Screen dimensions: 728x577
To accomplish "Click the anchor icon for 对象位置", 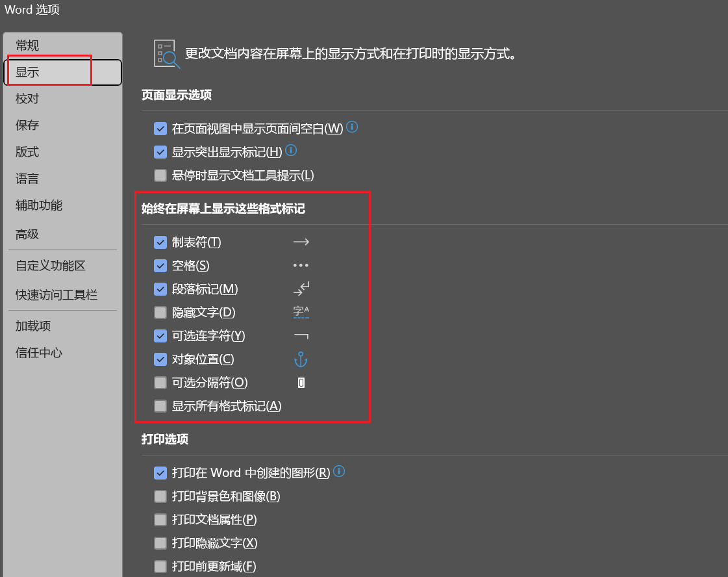I will click(x=301, y=359).
